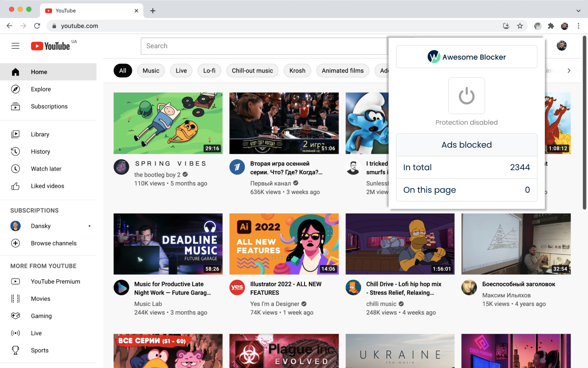588x368 pixels.
Task: Click the Awesome Blocker extension toolbar icon
Action: (537, 26)
